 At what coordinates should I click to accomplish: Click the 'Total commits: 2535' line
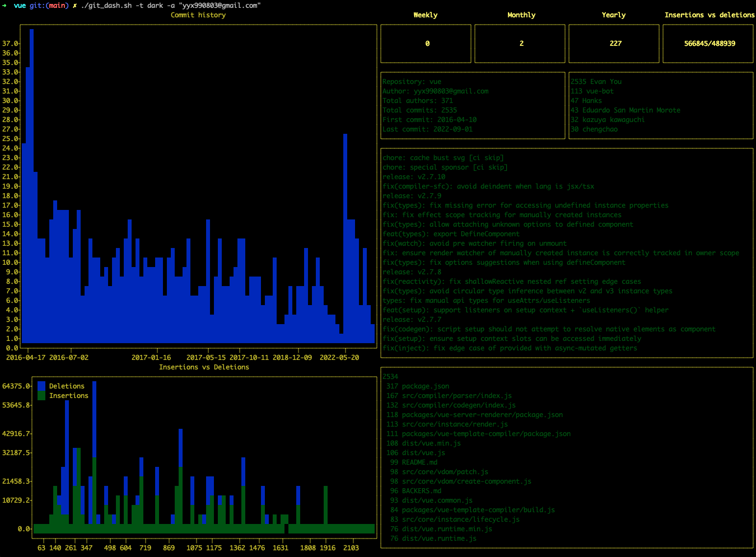[x=419, y=110]
